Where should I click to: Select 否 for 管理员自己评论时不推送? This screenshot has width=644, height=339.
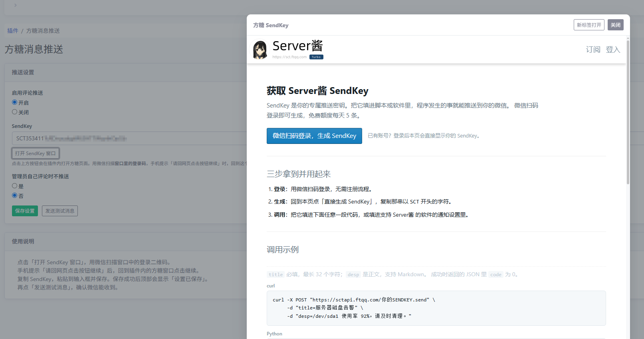15,195
